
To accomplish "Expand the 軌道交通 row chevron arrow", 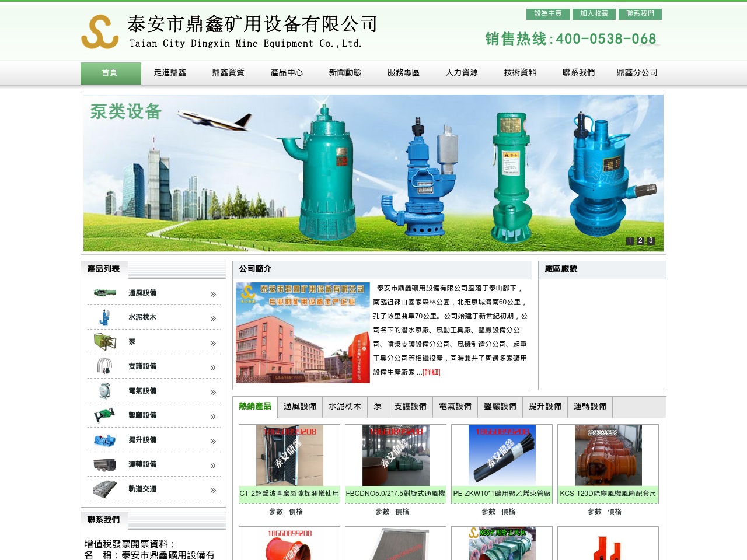I will [x=213, y=490].
